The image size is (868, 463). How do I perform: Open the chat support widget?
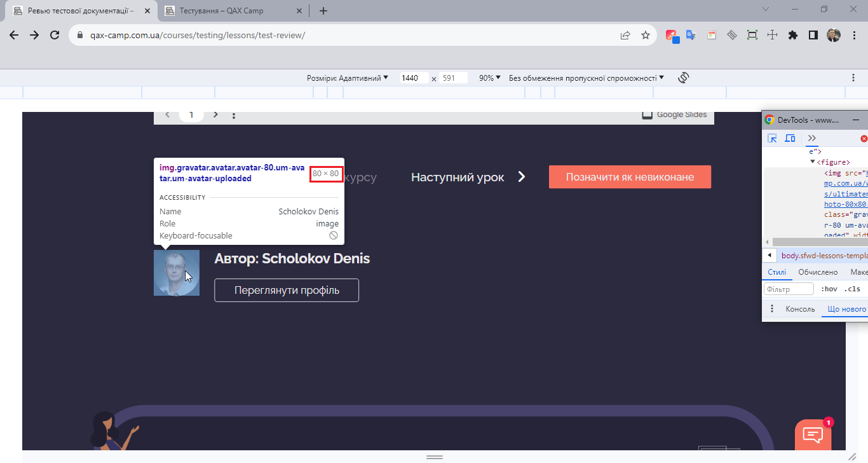tap(813, 435)
